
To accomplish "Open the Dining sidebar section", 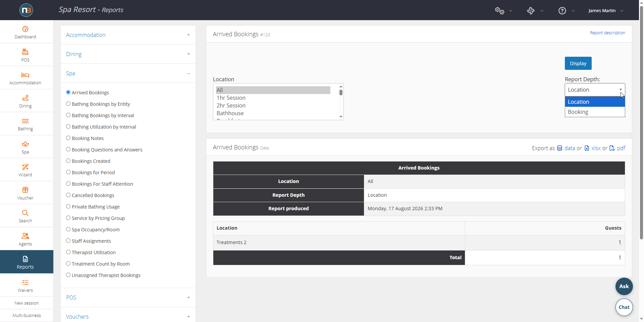I will [25, 101].
